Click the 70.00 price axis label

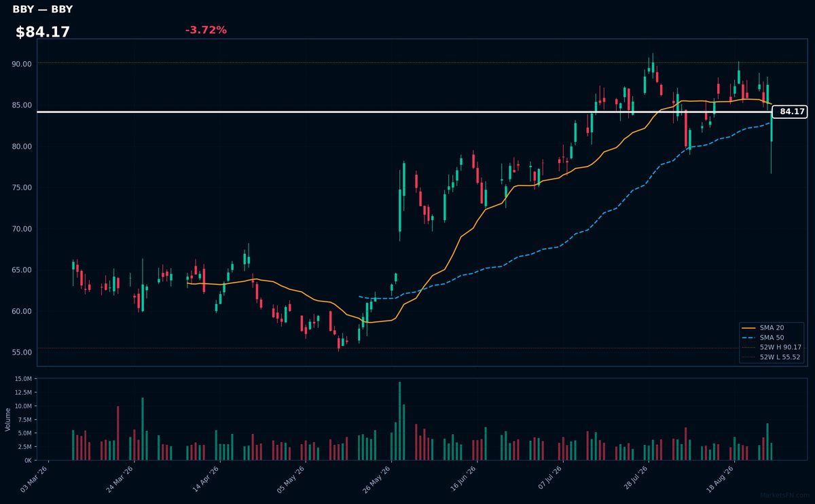coord(22,229)
